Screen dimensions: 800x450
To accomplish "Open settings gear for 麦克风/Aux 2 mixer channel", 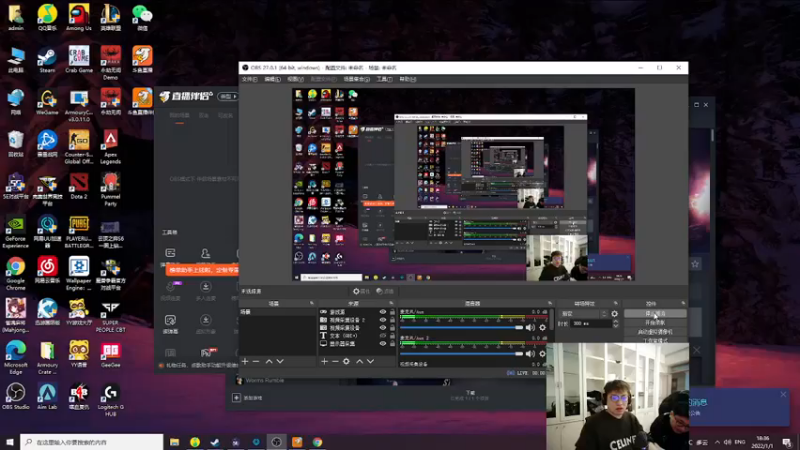I will [x=542, y=354].
